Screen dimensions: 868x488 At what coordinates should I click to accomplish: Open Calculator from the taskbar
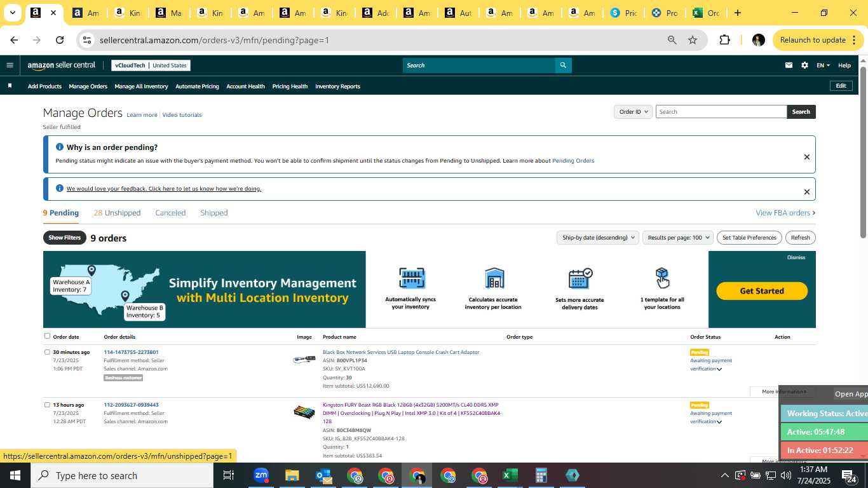point(541,475)
